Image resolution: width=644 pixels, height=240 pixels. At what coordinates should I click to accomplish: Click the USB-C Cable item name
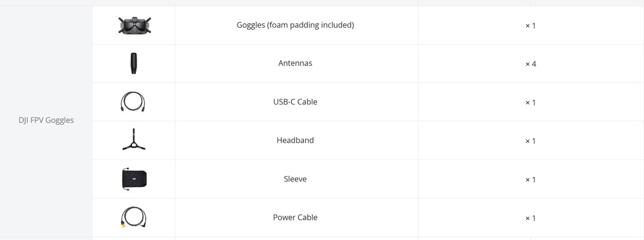tap(296, 102)
